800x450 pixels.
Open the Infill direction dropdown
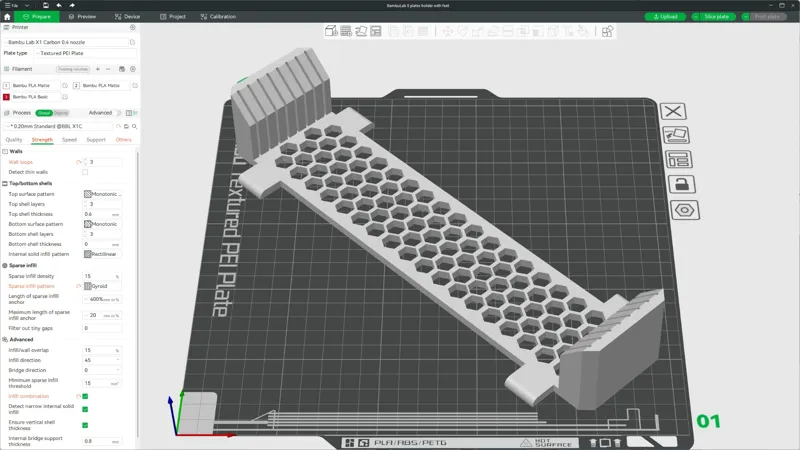tap(103, 360)
